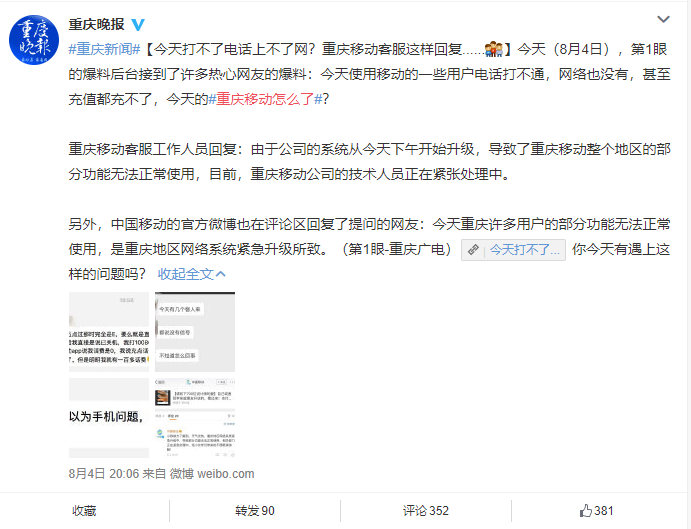Click the 重庆晚报 account name
Screen dimensions: 691x529
pyautogui.click(x=97, y=24)
